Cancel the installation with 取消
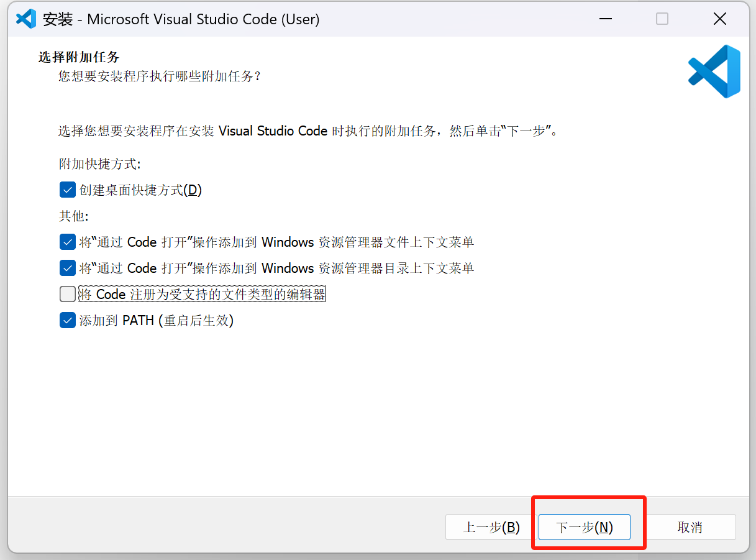The height and width of the screenshot is (560, 756). (690, 527)
